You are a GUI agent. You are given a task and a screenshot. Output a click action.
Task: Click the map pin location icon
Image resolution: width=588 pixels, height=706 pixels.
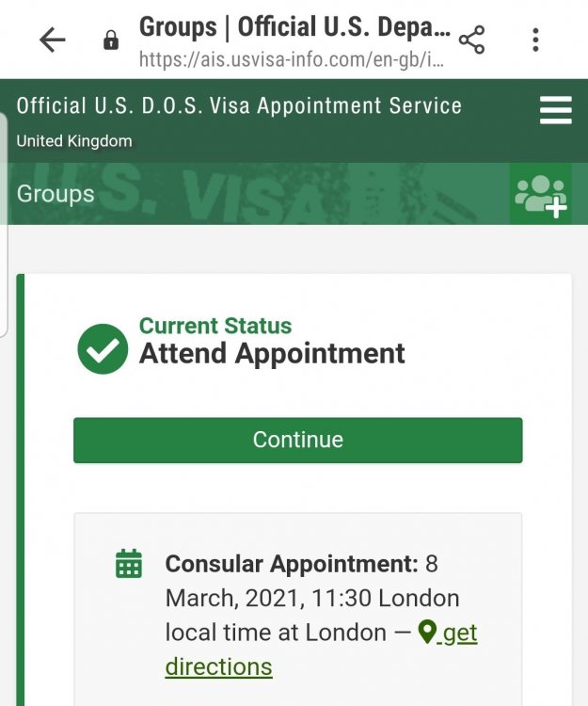[x=427, y=633]
